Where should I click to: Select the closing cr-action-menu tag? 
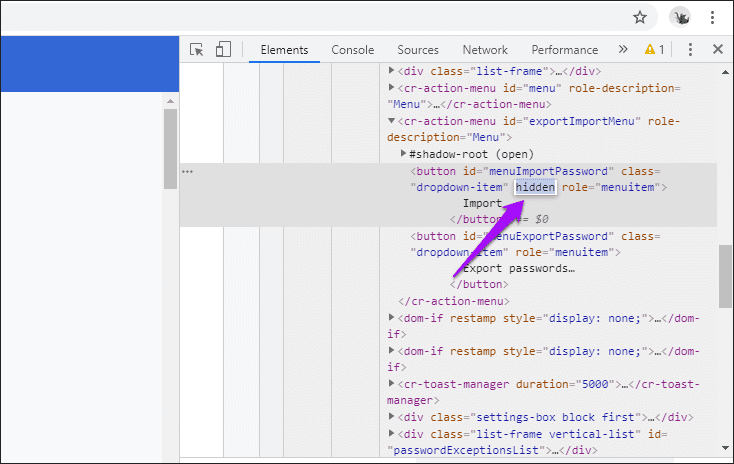tap(454, 301)
